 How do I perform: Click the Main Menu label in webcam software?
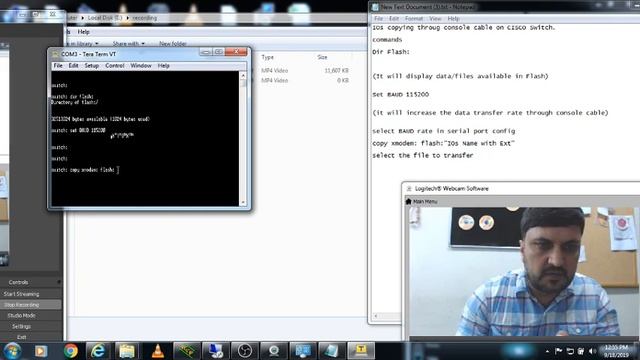click(x=425, y=202)
